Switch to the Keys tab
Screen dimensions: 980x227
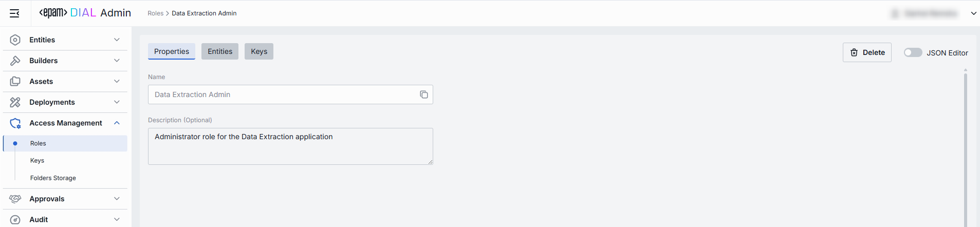[x=259, y=51]
